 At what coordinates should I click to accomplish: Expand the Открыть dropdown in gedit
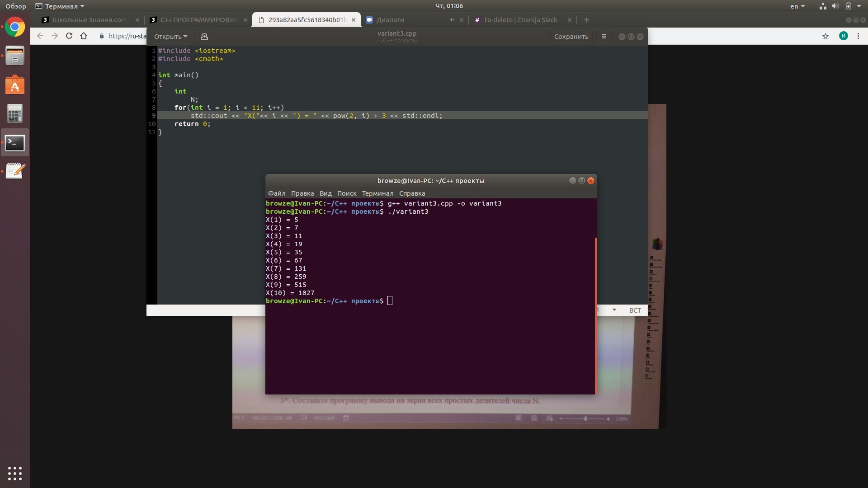pos(170,37)
